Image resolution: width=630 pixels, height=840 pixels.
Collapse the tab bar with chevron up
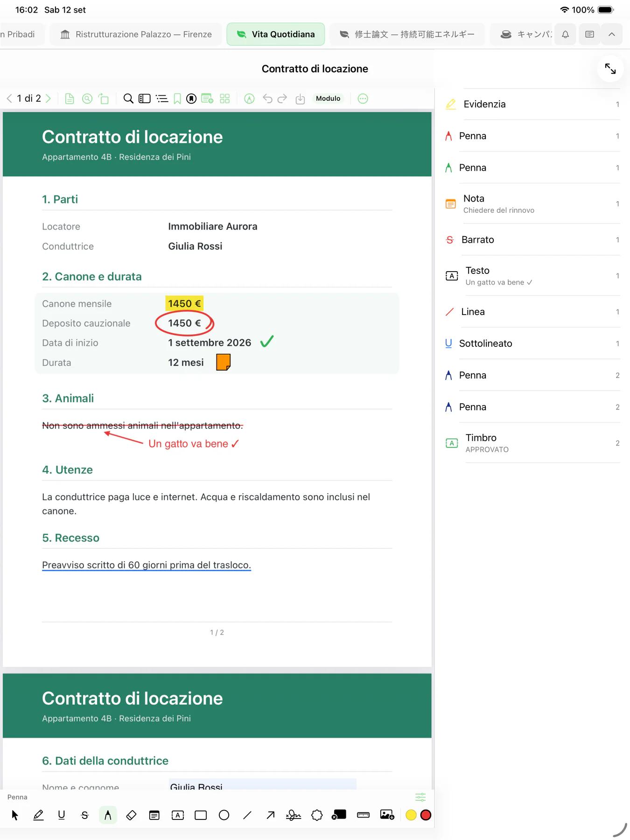pyautogui.click(x=612, y=34)
